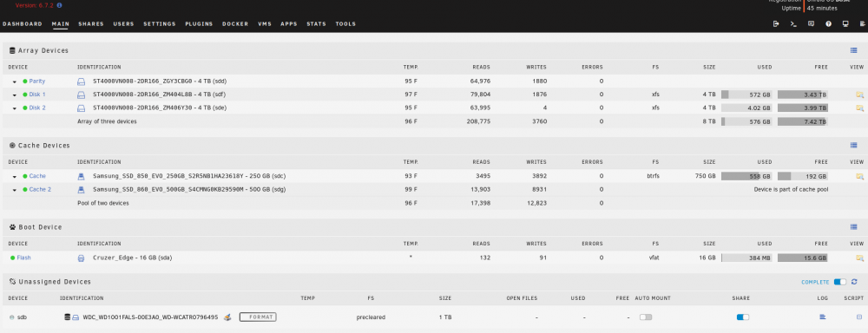This screenshot has width=868, height=333.
Task: Open the Parity device link
Action: tap(37, 81)
